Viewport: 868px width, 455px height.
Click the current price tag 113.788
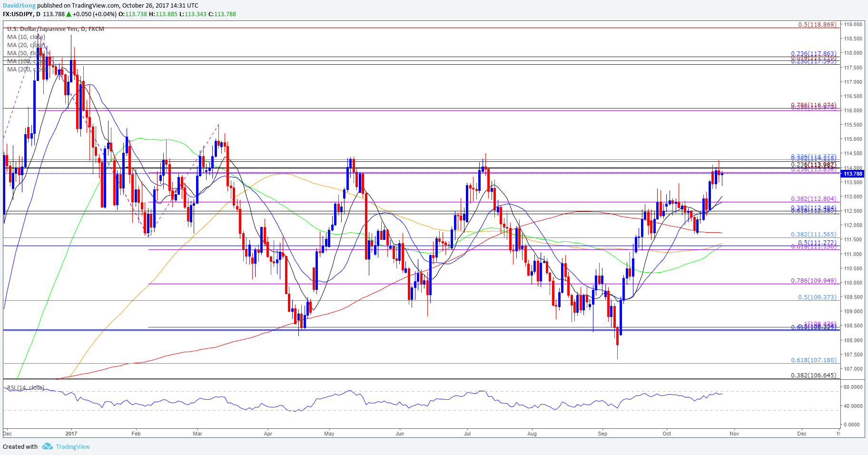pyautogui.click(x=853, y=174)
